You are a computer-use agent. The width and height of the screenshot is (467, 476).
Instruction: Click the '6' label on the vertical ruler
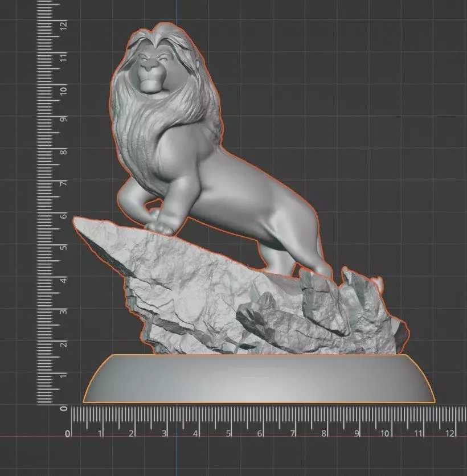tap(63, 216)
